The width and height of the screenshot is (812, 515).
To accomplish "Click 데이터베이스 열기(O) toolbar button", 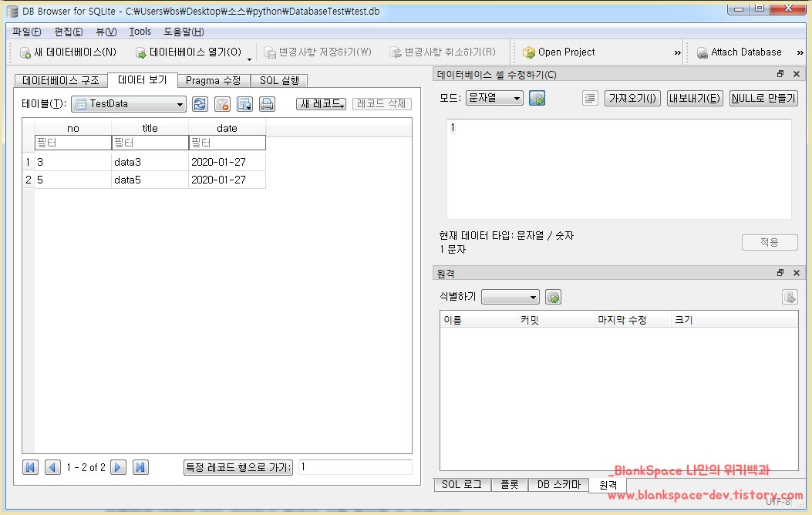I will coord(189,52).
